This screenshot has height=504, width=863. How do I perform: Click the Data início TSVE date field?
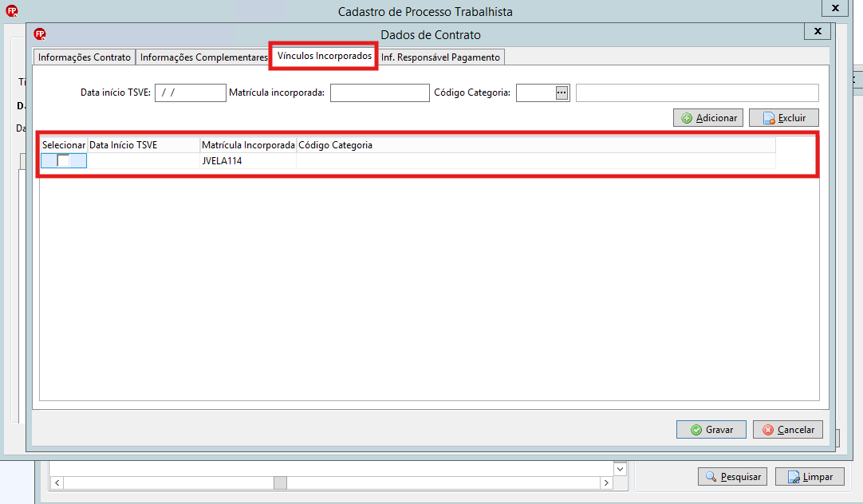191,93
